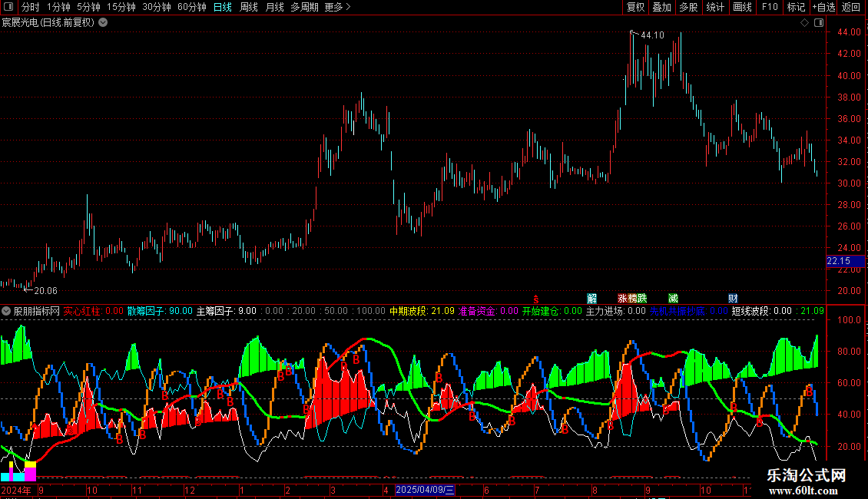Click the 2024年 time axis label
This screenshot has height=499, width=868.
pyautogui.click(x=17, y=490)
